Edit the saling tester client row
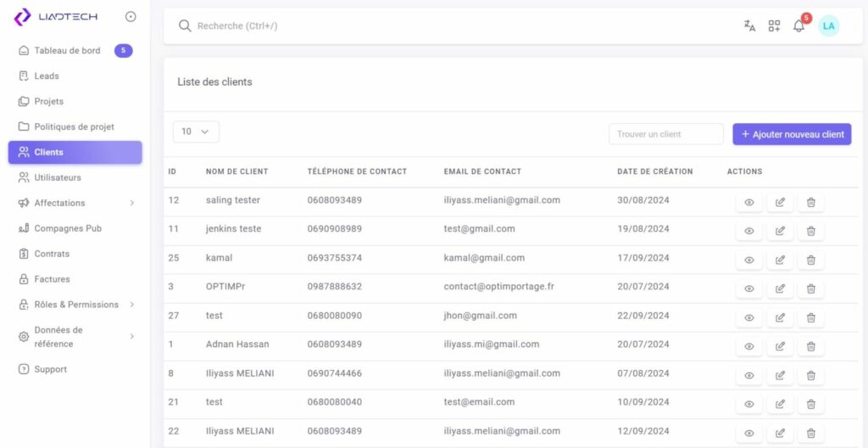Image resolution: width=868 pixels, height=448 pixels. [780, 202]
